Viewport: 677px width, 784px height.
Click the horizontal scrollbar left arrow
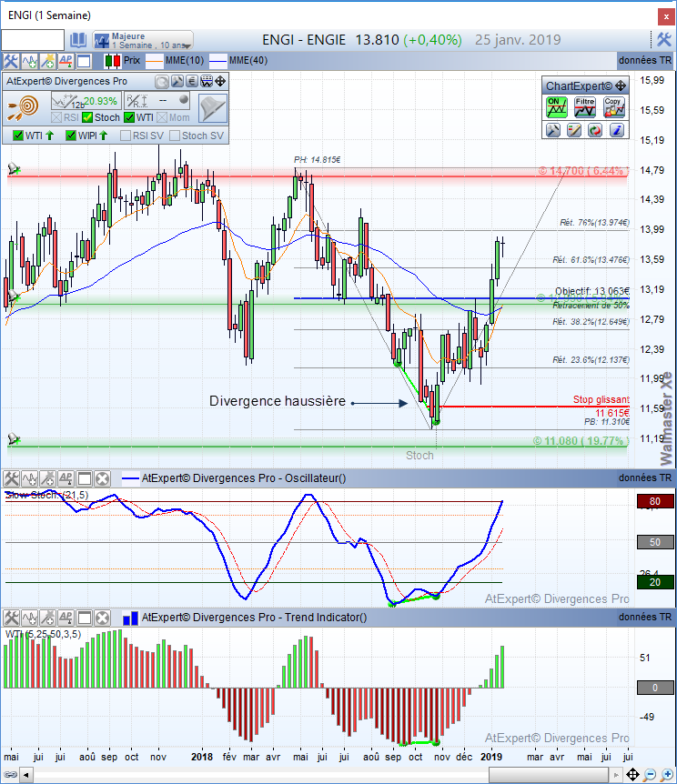25,776
